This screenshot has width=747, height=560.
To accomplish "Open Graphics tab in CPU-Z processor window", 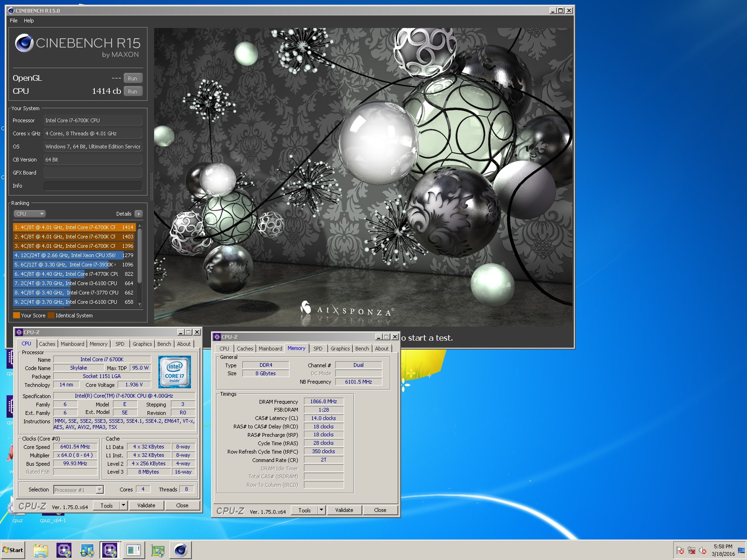I will (142, 344).
